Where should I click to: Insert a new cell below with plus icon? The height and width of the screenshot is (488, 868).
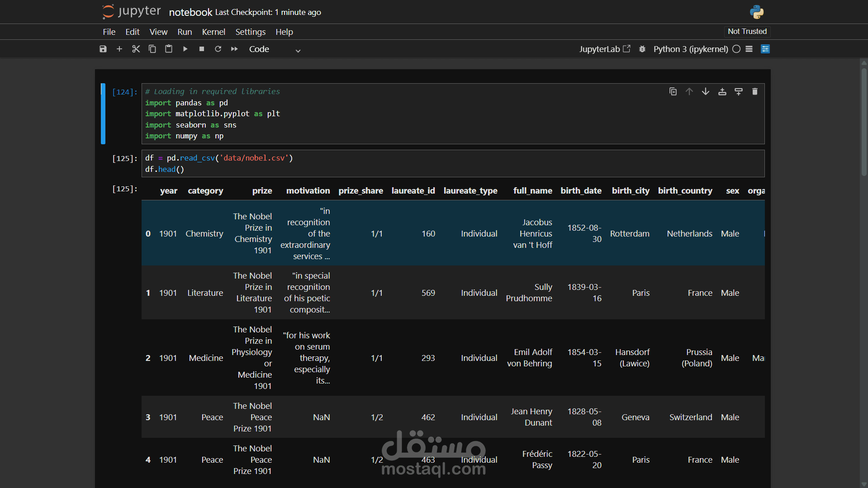[x=119, y=49]
